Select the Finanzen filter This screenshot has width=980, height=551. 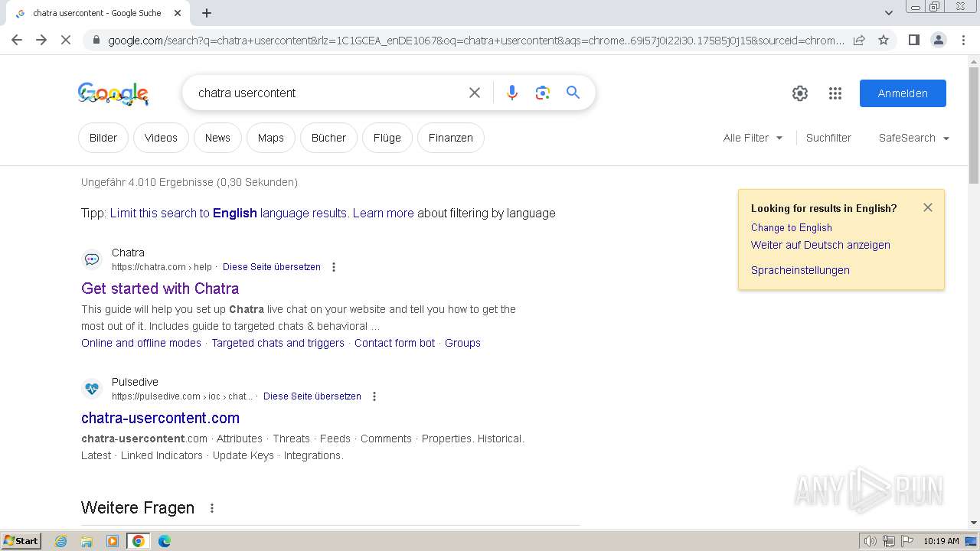coord(451,138)
